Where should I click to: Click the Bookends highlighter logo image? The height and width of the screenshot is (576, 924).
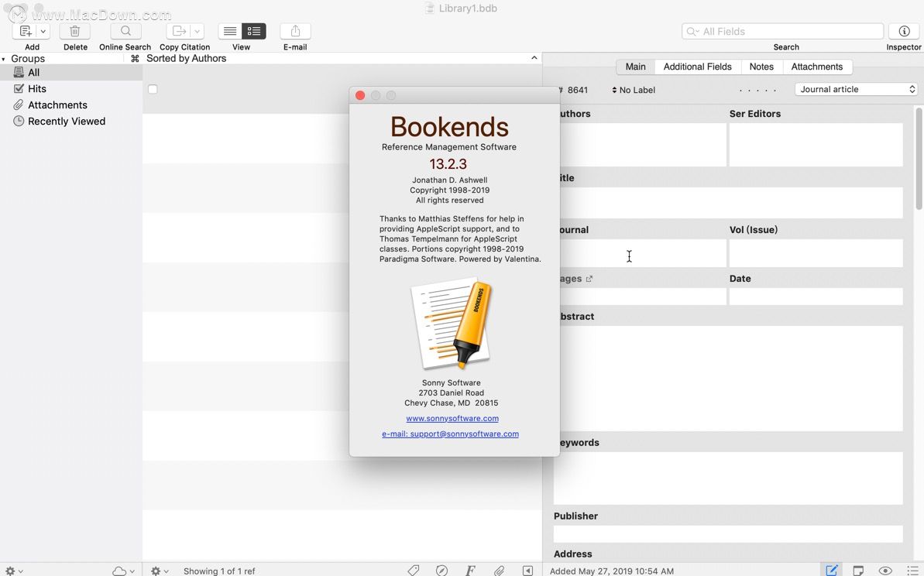pos(452,324)
